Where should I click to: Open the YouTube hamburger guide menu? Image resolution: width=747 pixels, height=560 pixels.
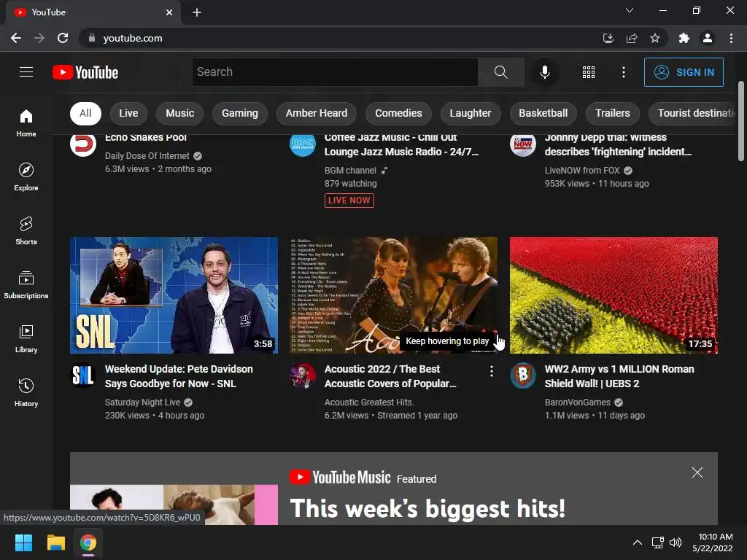point(26,72)
